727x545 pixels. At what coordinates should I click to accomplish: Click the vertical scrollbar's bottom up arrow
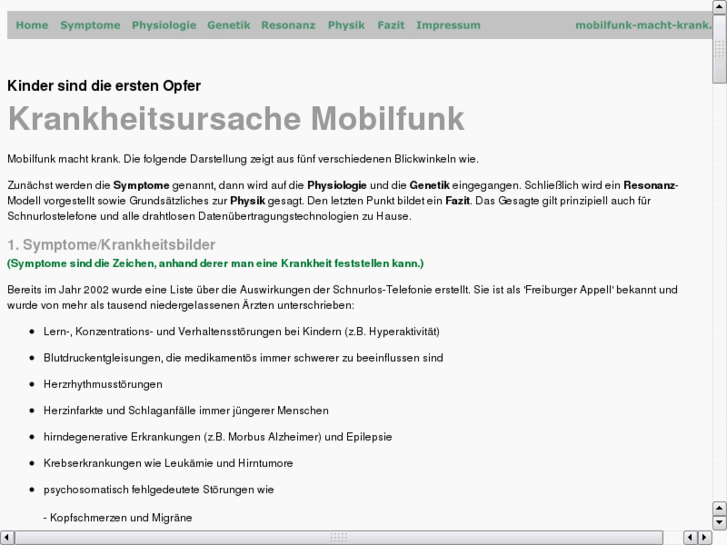719,508
